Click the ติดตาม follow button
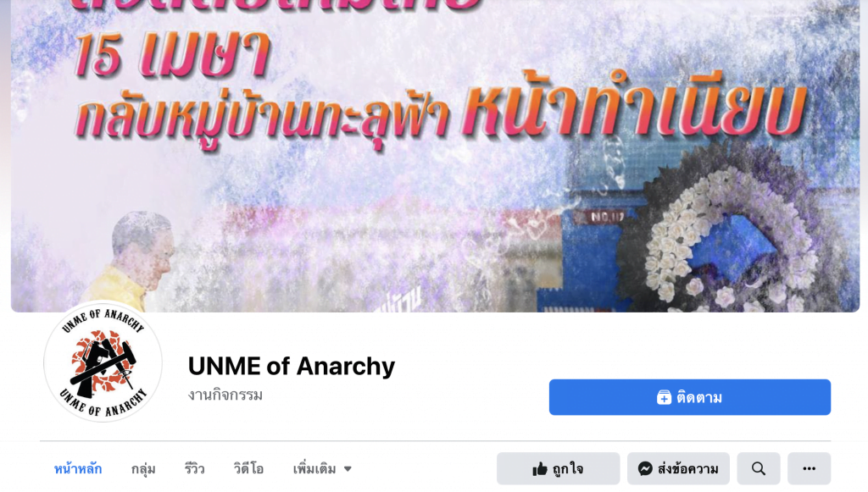 pos(690,397)
